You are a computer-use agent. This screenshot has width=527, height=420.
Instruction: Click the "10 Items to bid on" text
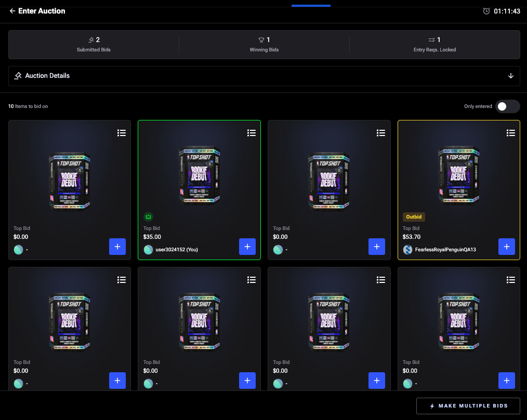(x=28, y=106)
